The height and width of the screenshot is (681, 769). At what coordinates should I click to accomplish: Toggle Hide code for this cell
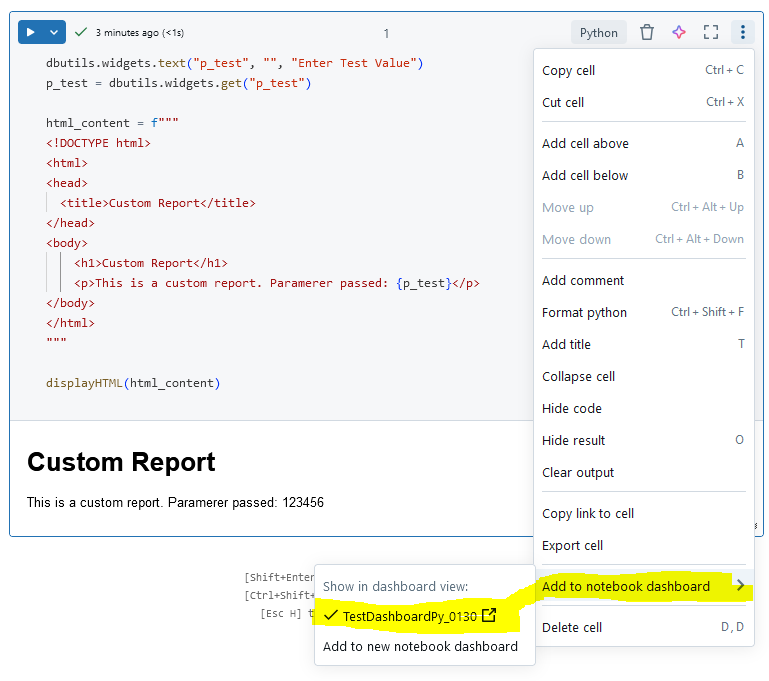(572, 408)
